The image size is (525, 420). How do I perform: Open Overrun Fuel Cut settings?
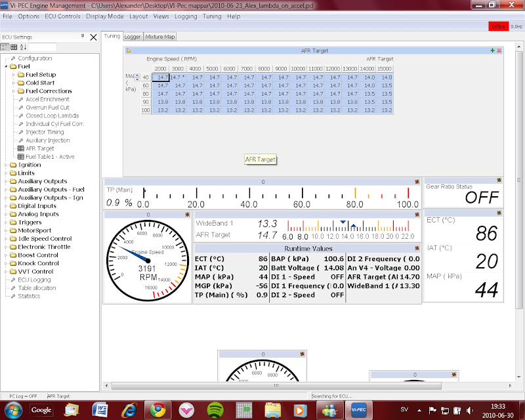47,108
